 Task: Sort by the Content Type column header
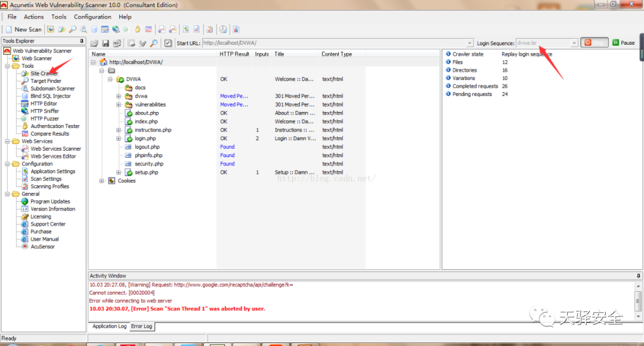click(x=342, y=54)
